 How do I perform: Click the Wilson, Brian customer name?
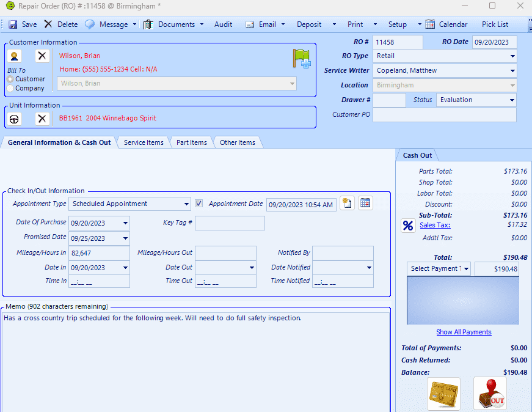(79, 56)
